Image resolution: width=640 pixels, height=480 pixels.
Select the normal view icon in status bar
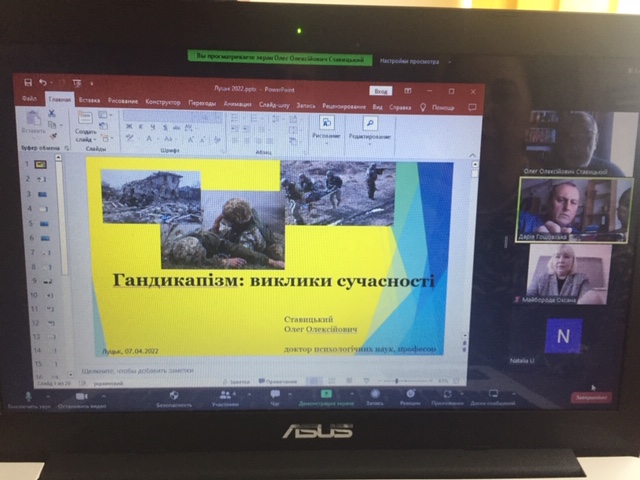tap(314, 381)
